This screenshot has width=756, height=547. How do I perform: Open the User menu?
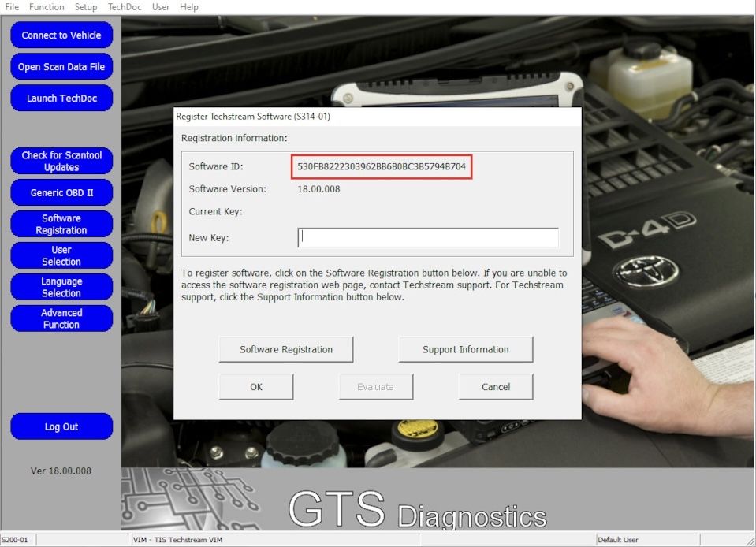pyautogui.click(x=161, y=7)
